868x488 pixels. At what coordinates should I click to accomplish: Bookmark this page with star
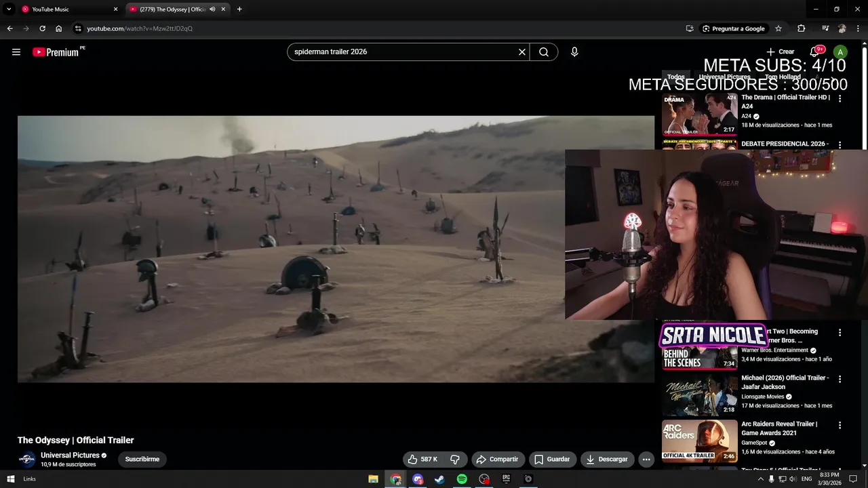pos(778,28)
